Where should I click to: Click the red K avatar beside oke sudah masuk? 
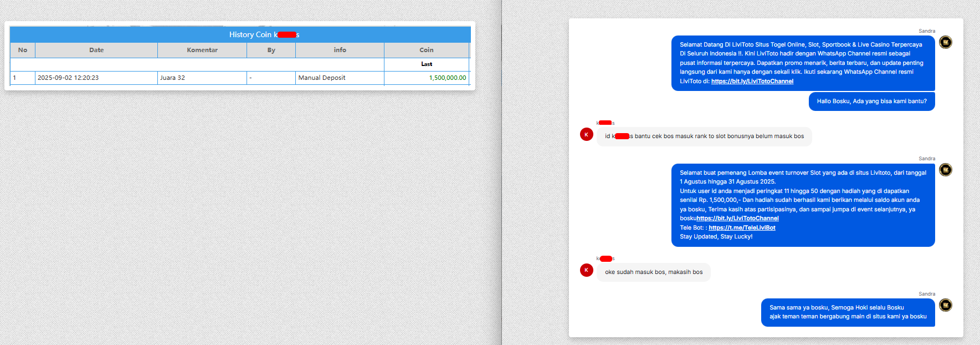[x=587, y=270]
